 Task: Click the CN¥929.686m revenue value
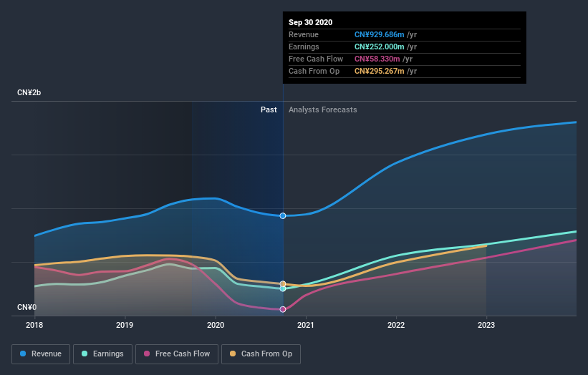tap(380, 35)
